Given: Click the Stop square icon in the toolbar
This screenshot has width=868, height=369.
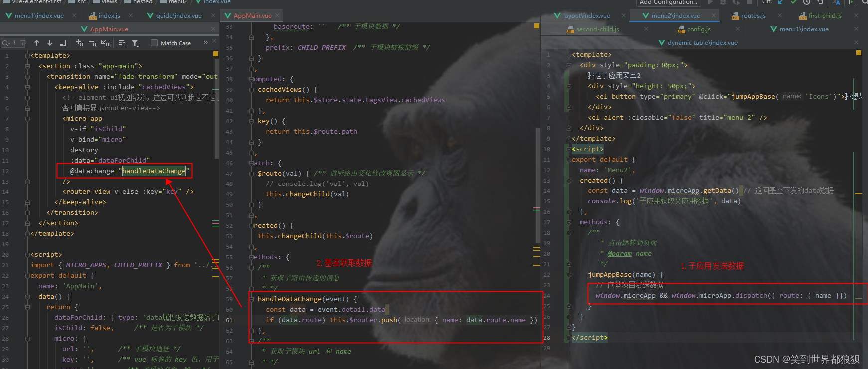Looking at the screenshot, I should [x=749, y=2].
